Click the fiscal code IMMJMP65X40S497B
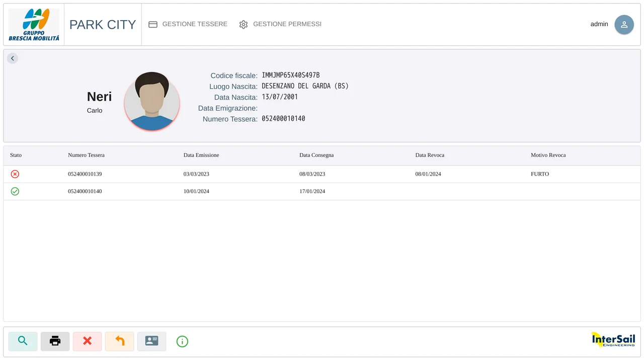Image resolution: width=644 pixels, height=362 pixels. click(291, 75)
